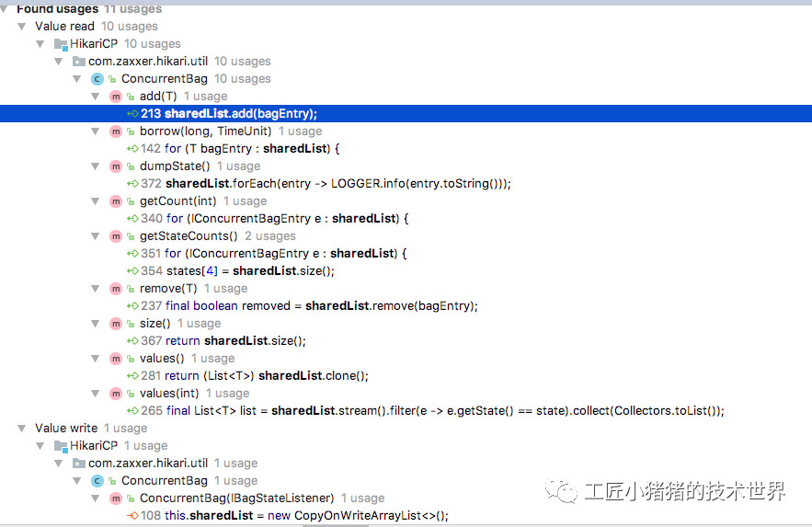Click method icon beside getStateCounts()
The image size is (812, 527).
click(116, 236)
